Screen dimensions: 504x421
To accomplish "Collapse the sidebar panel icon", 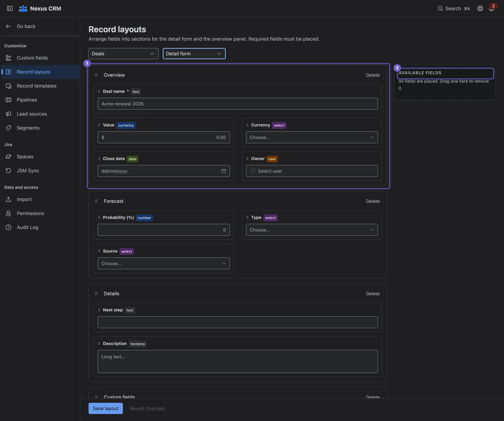I will point(10,8).
